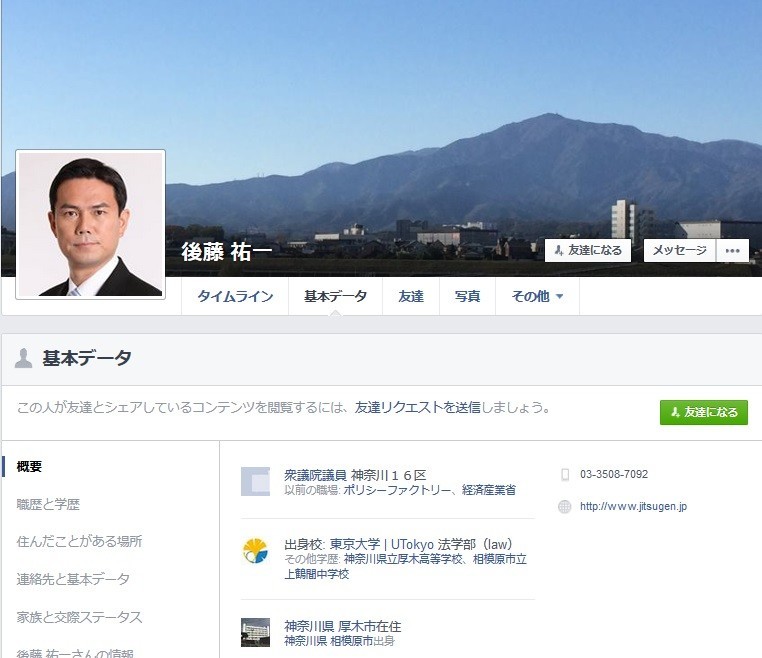Select 家族と交際ステータス in the sidebar
The image size is (762, 658).
pos(79,617)
